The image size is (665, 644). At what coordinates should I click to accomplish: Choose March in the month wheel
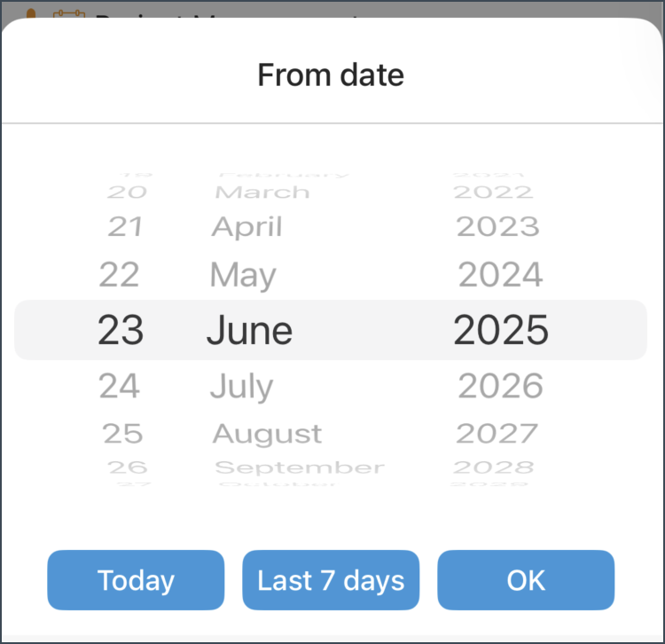pos(262,192)
